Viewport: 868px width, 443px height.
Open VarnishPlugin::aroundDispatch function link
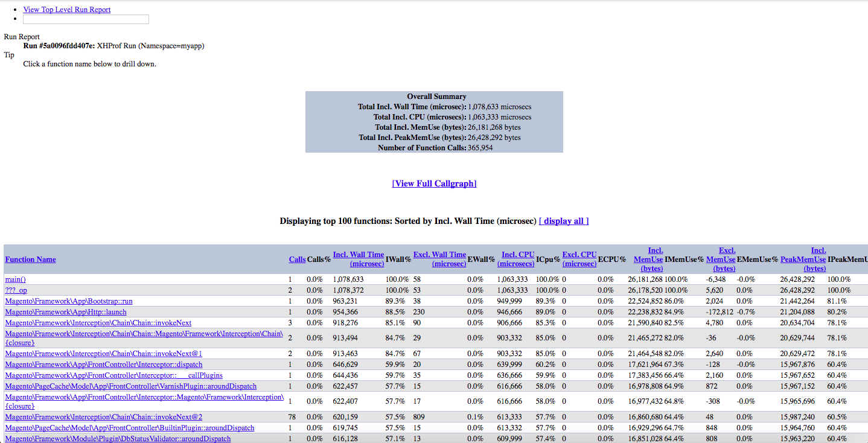coord(130,386)
